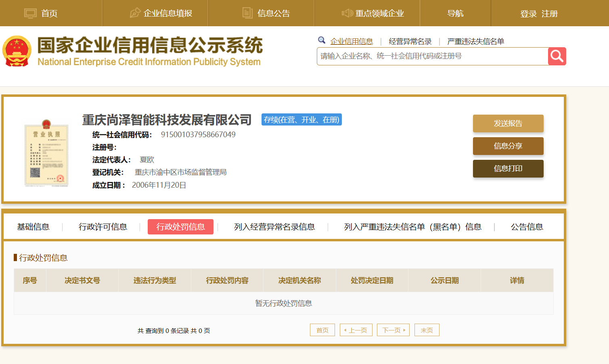
Task: Open the business license thumbnail
Action: (x=46, y=153)
